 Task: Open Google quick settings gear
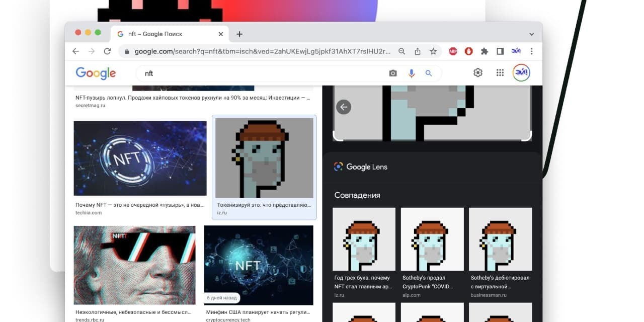(478, 73)
